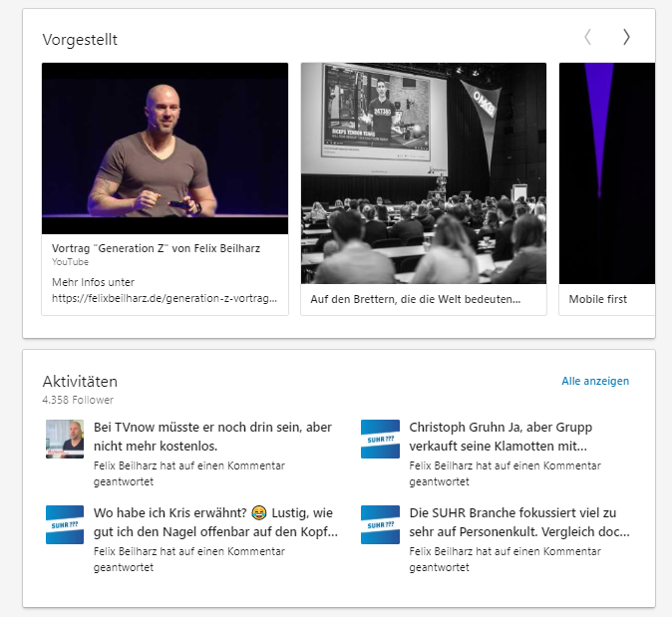This screenshot has height=617, width=672.
Task: Click the next arrow in the Vorgestellt carousel
Action: click(626, 38)
